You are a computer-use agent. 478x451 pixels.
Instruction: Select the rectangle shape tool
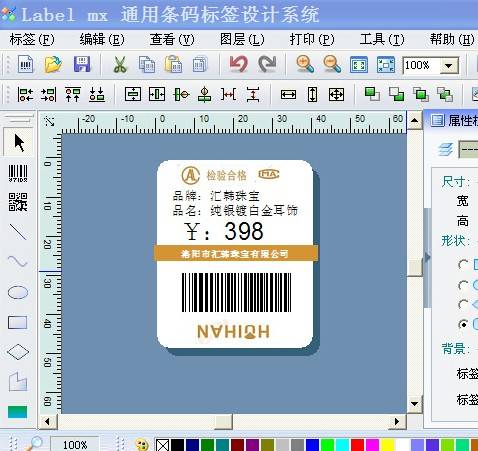[18, 322]
